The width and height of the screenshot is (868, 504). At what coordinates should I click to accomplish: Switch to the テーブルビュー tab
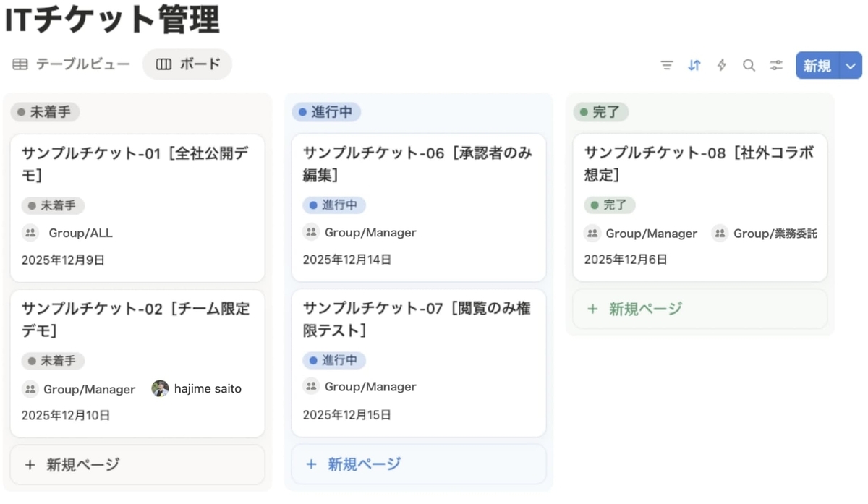(72, 64)
